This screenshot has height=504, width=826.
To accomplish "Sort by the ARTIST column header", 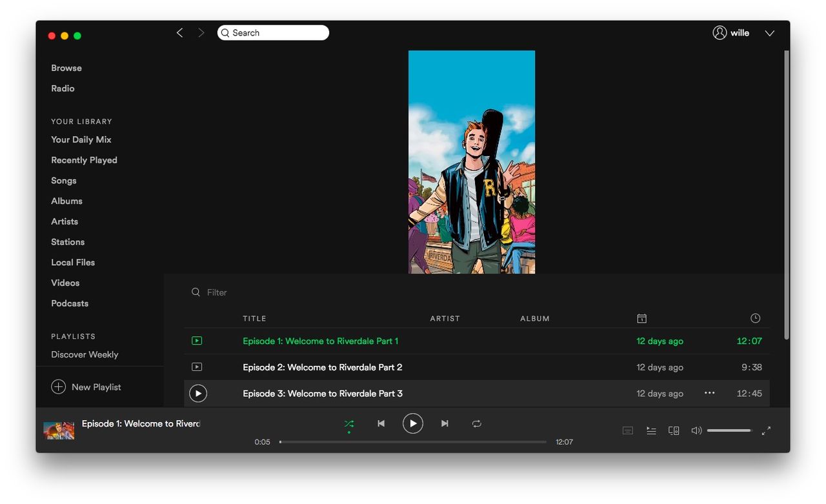I will [445, 318].
